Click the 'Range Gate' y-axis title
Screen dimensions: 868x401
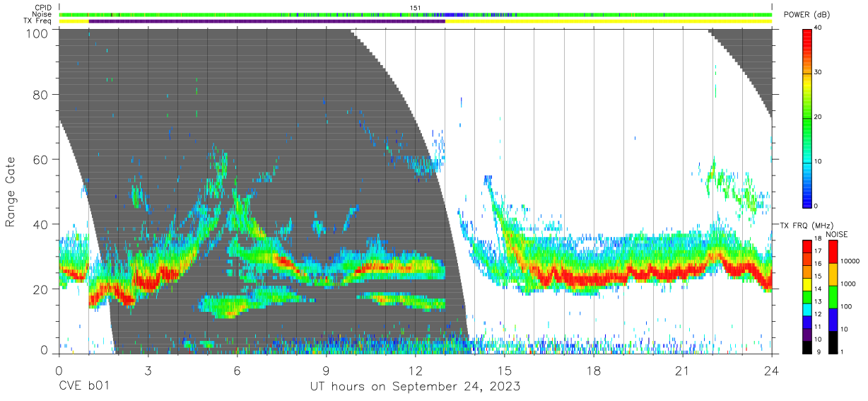[x=11, y=192]
